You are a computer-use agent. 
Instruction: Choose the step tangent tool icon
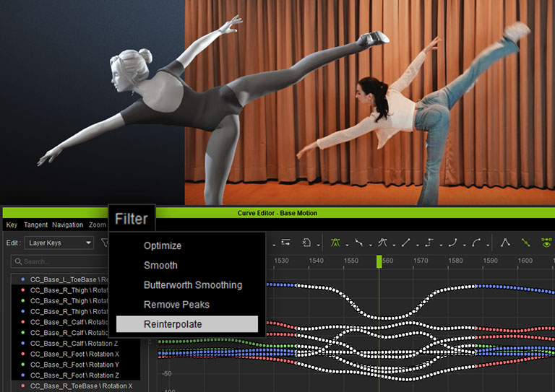pyautogui.click(x=429, y=243)
